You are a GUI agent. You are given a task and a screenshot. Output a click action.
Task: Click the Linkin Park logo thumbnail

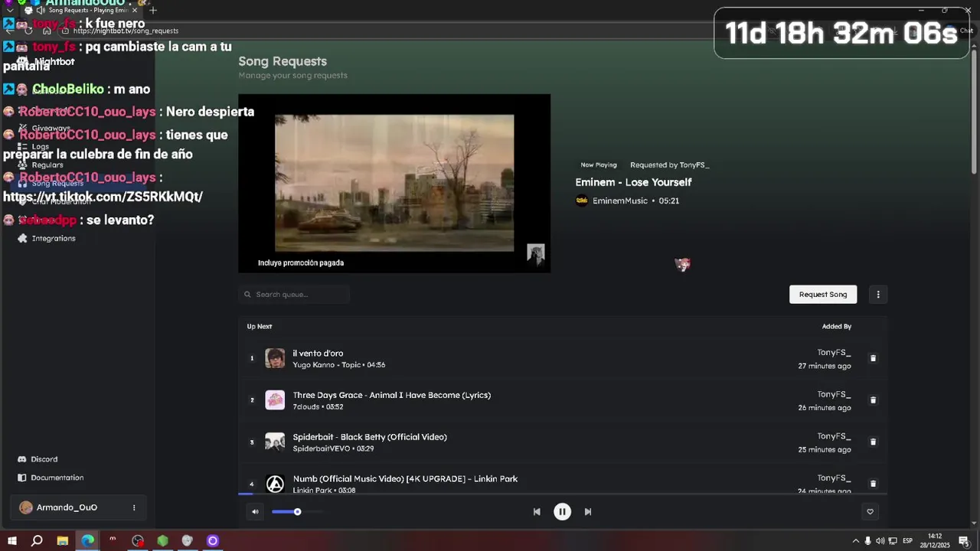(x=275, y=484)
